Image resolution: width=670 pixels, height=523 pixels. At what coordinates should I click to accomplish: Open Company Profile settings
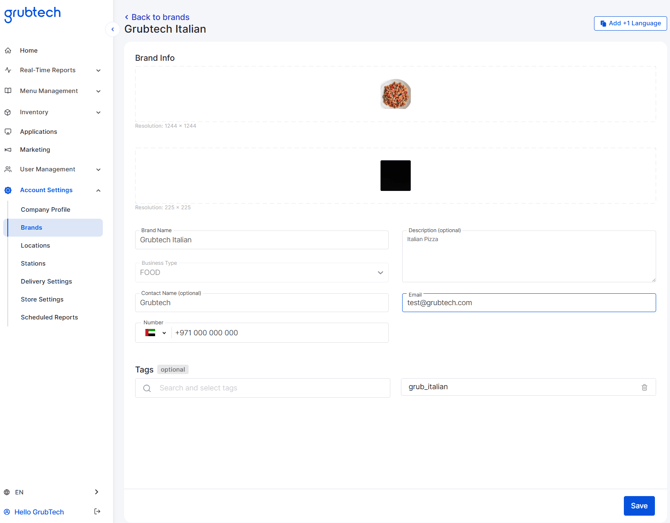45,209
